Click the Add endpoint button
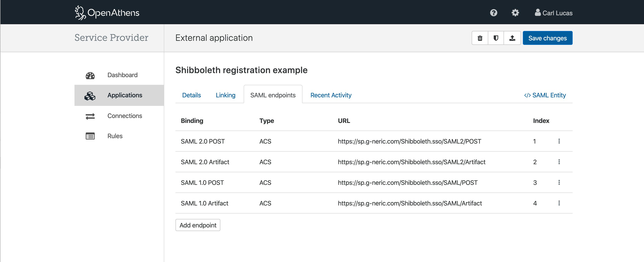 [x=197, y=225]
